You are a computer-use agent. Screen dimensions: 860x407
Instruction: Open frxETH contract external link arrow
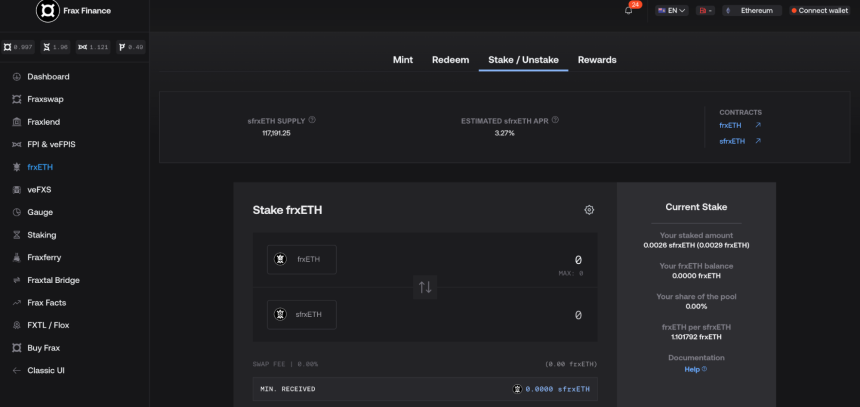coord(758,125)
